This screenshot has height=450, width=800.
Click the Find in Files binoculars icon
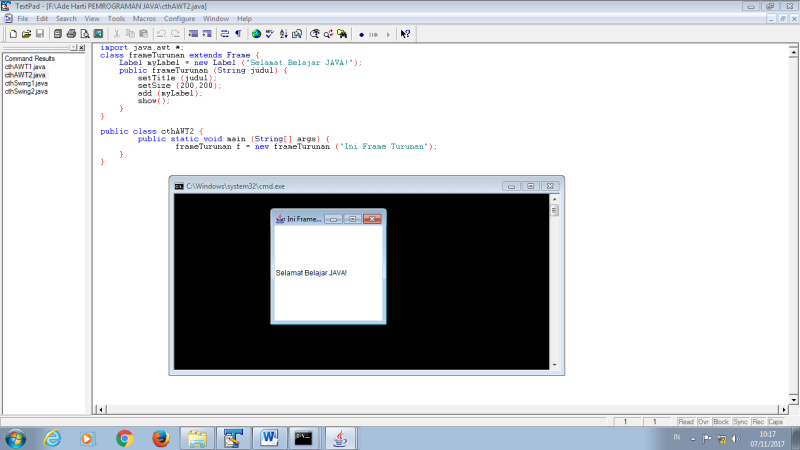pyautogui.click(x=342, y=34)
